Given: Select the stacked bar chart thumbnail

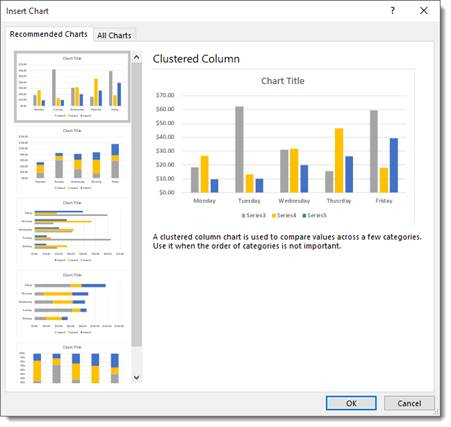Looking at the screenshot, I should 72,304.
